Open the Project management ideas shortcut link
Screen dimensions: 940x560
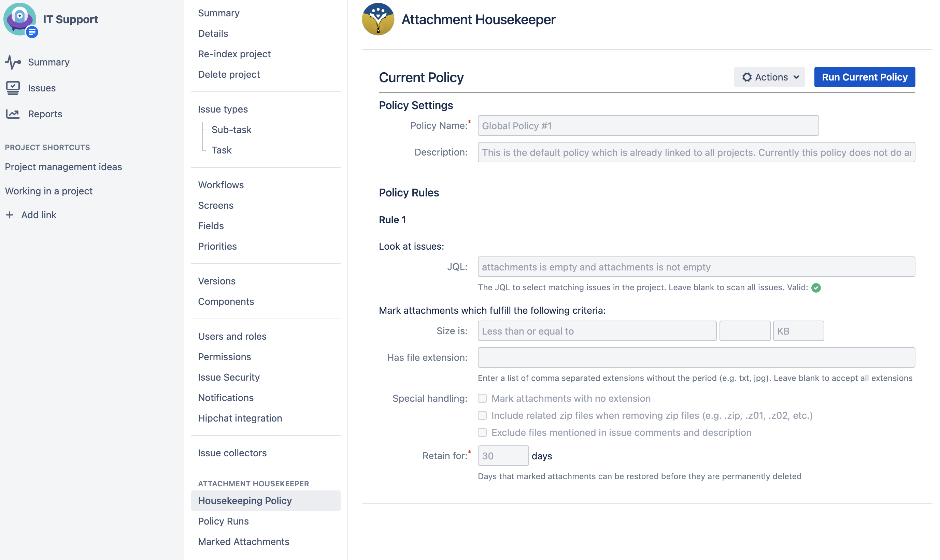[x=63, y=167]
